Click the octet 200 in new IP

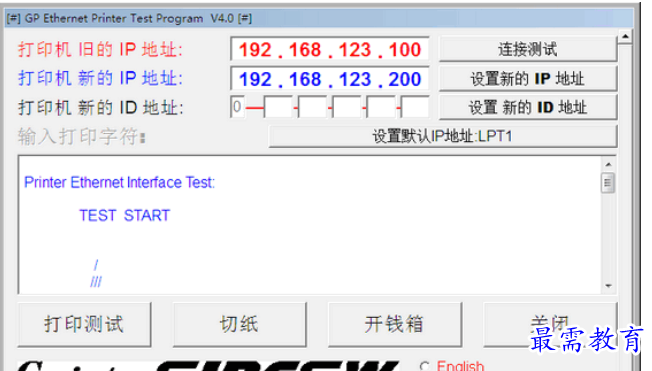point(405,79)
